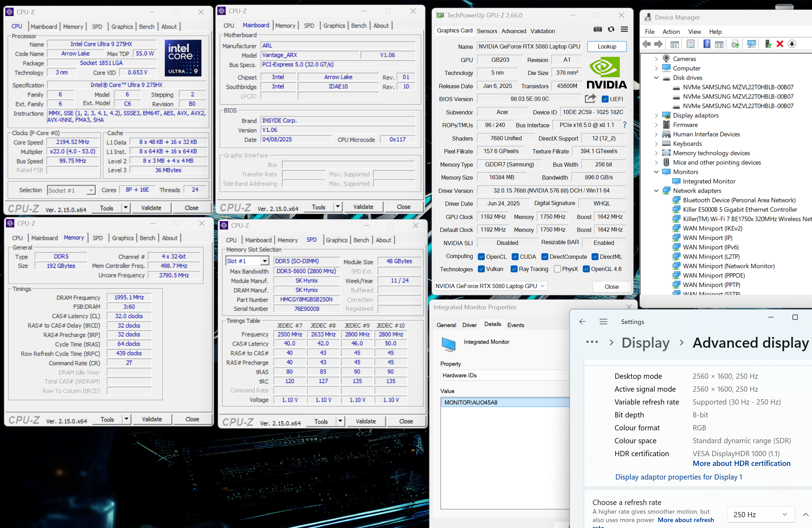
Task: Collapse the Monitors tree node
Action: pyautogui.click(x=656, y=172)
